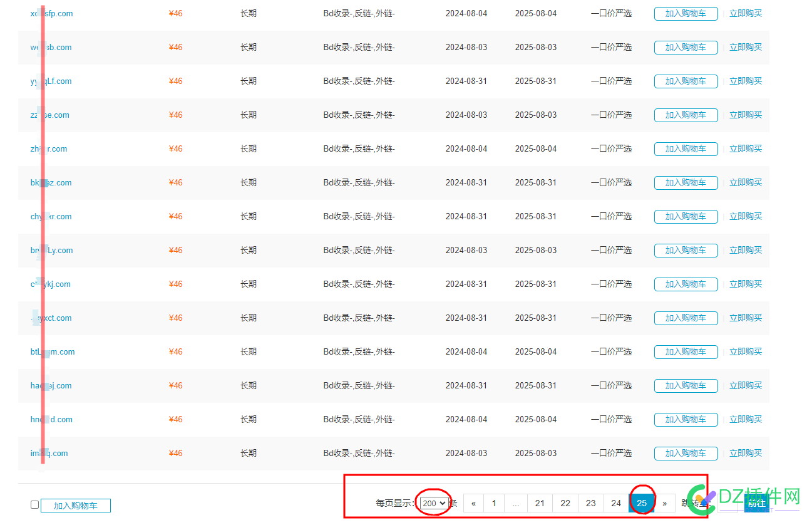The image size is (812, 525).
Task: Open the domain link starting with chy
Action: [x=51, y=217]
